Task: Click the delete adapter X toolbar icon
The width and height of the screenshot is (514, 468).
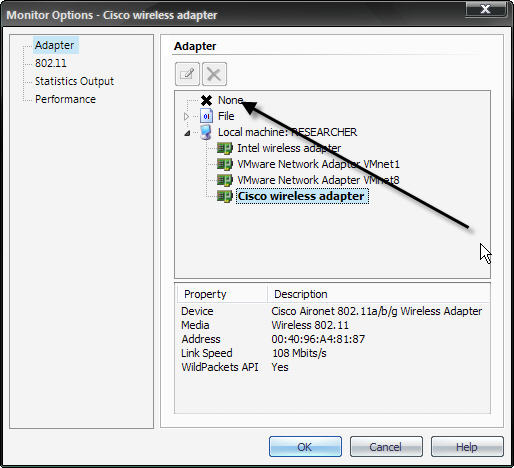Action: tap(214, 74)
